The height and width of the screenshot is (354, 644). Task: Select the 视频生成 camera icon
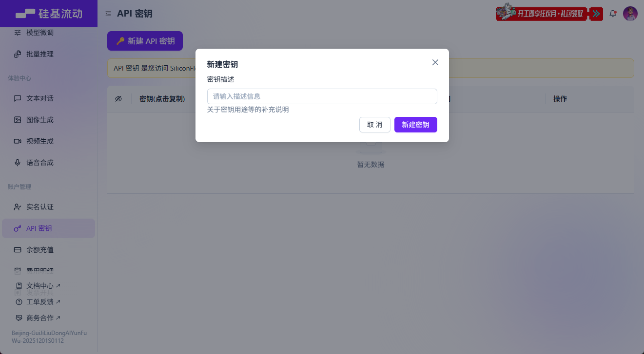[x=18, y=141]
